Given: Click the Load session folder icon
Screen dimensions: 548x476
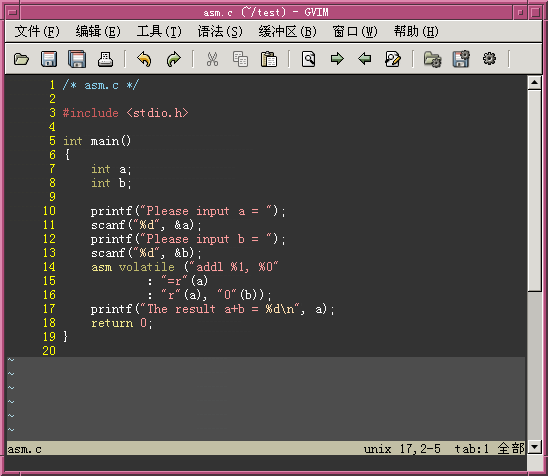Looking at the screenshot, I should point(432,59).
